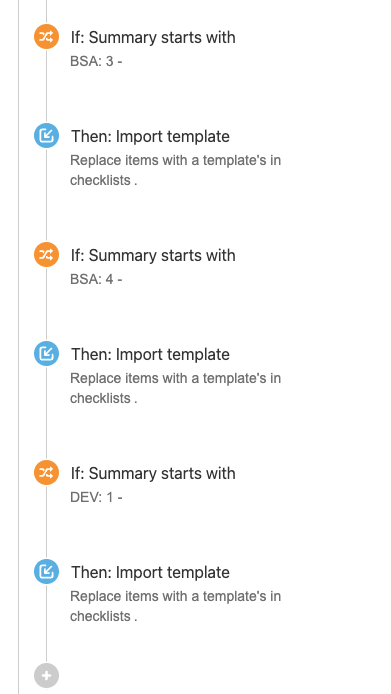Select the import template icon below DEV: 1 -
Viewport: 391px width, 694px height.
[46, 571]
